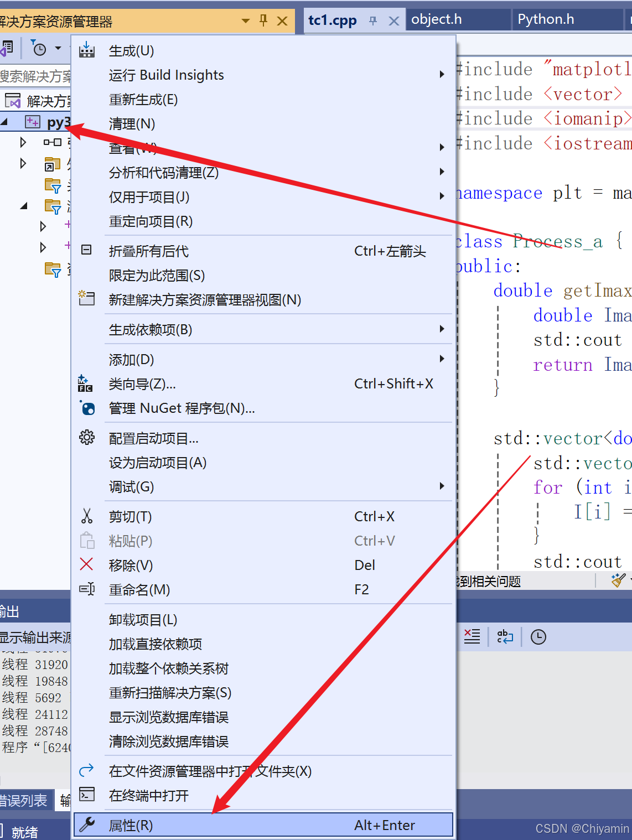
Task: Click the red X Remove icon
Action: tap(86, 564)
